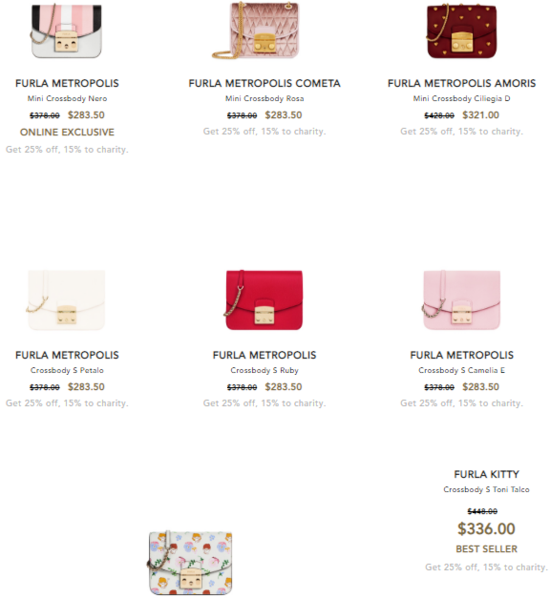Open the striped Metropolis Nero bag image

coord(66,31)
